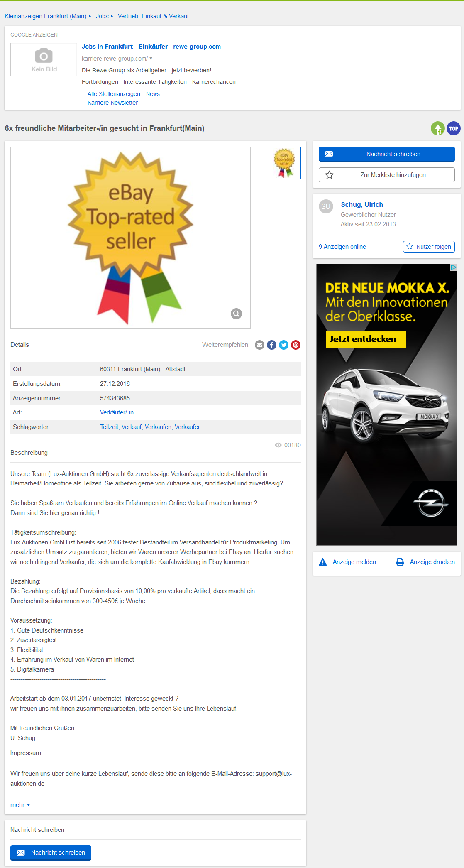The height and width of the screenshot is (868, 464).
Task: Open Jobs breadcrumb link
Action: tap(102, 16)
